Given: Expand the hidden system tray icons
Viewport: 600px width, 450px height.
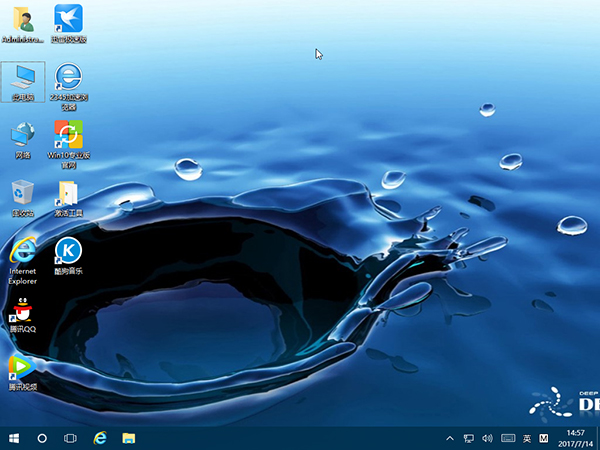Looking at the screenshot, I should [451, 438].
